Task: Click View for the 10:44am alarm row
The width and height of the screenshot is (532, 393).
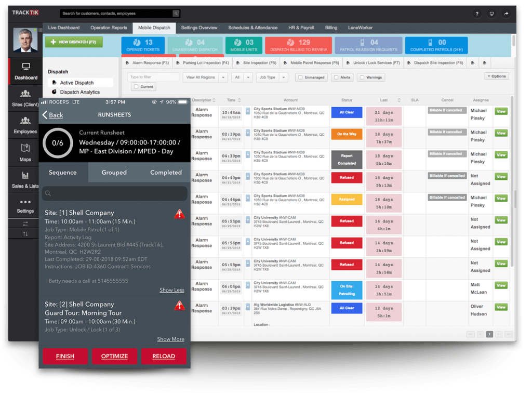Action: point(501,111)
